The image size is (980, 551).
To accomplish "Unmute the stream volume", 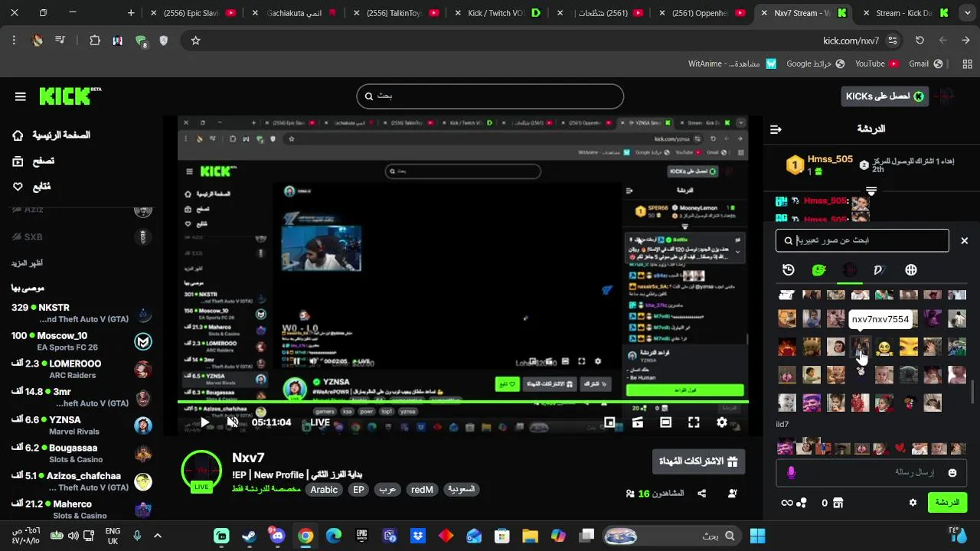I will (233, 422).
